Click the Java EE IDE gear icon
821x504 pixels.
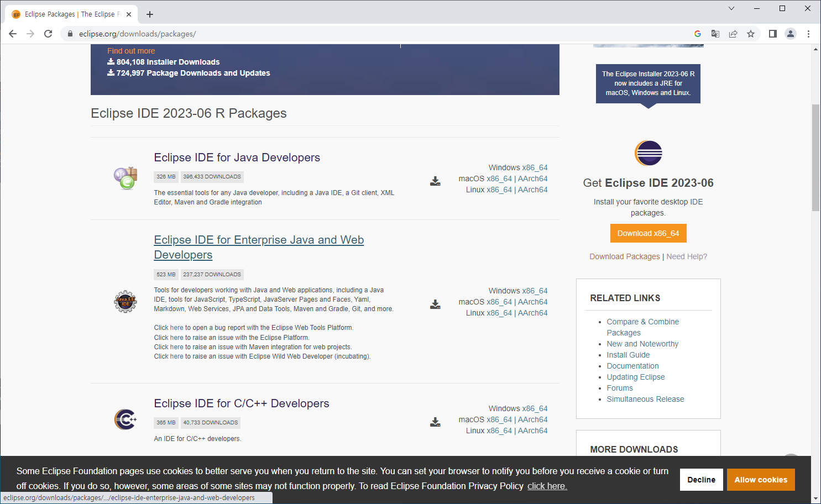(125, 302)
